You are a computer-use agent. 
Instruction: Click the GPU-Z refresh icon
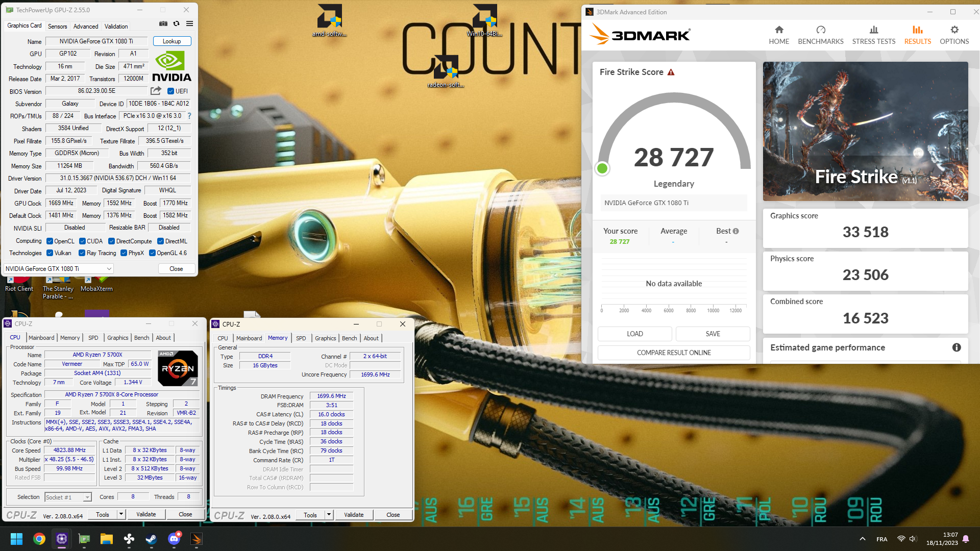coord(177,23)
